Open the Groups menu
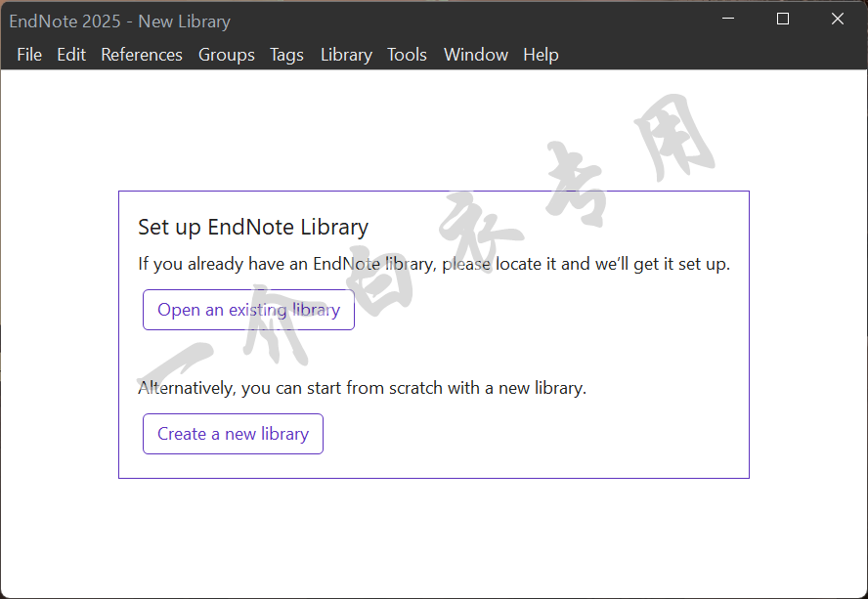This screenshot has width=868, height=599. tap(227, 55)
